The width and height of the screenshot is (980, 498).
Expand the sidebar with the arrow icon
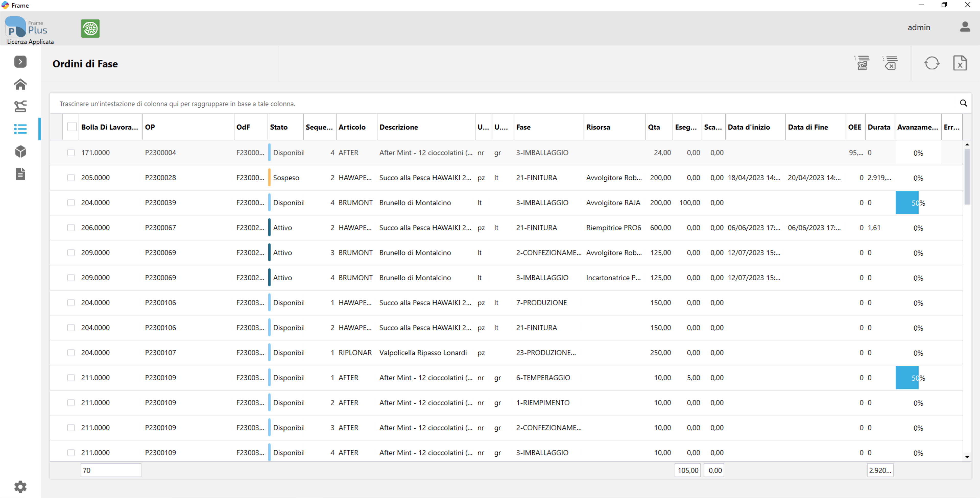click(20, 61)
